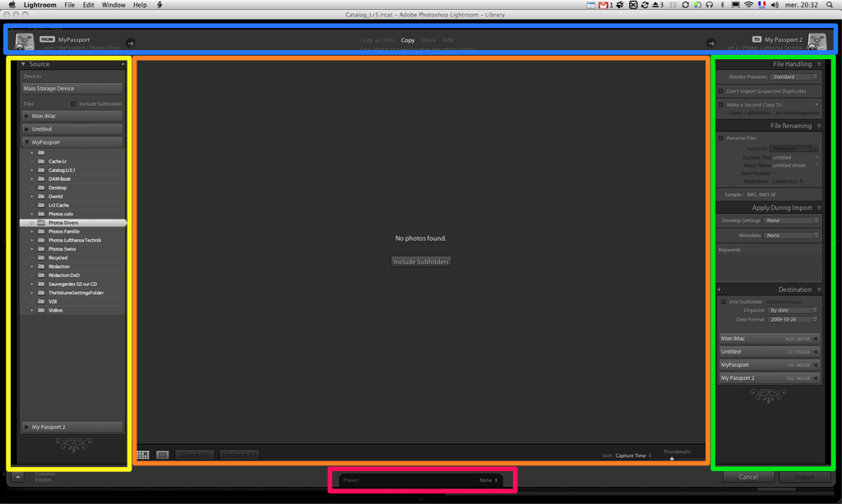
Task: Click the plus icon in Source panel header
Action: (123, 64)
